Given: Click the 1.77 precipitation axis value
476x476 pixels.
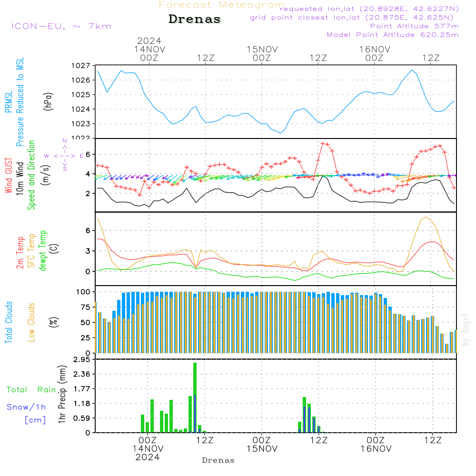Looking at the screenshot, I should point(82,389).
